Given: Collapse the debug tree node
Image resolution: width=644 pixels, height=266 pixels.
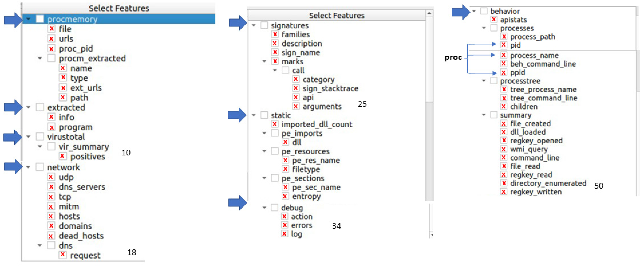Looking at the screenshot, I should [265, 208].
